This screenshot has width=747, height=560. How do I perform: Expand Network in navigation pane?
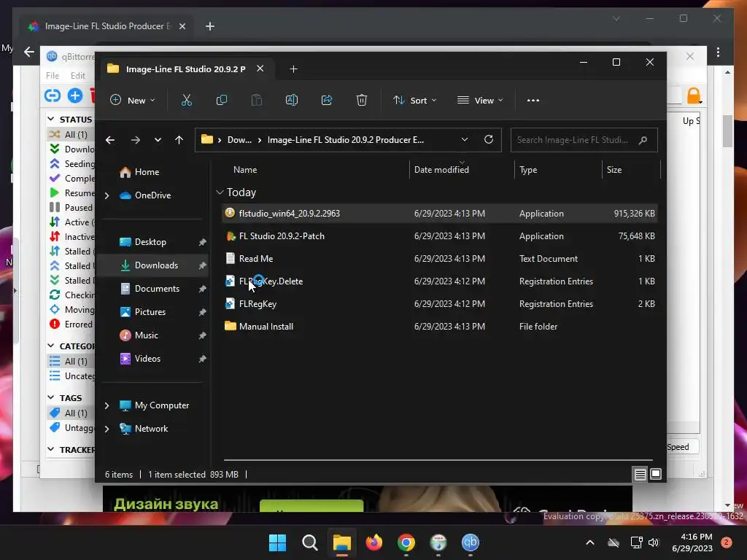[107, 429]
